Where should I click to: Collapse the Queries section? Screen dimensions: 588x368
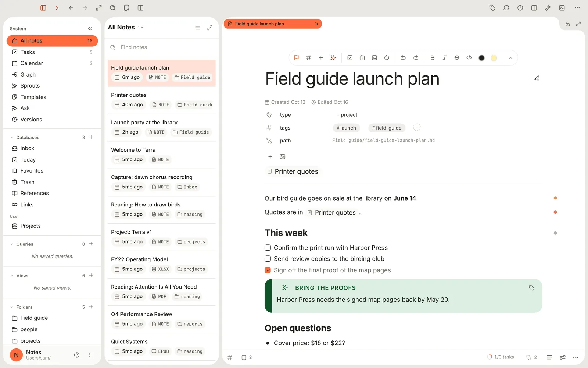point(12,244)
